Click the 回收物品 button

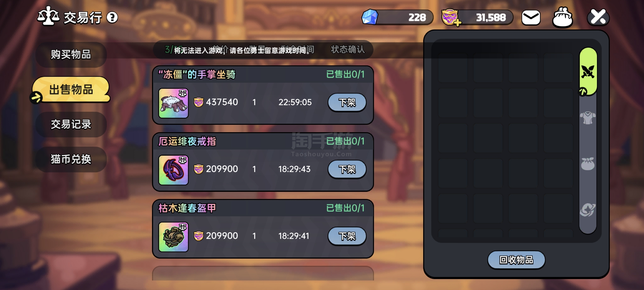(516, 260)
